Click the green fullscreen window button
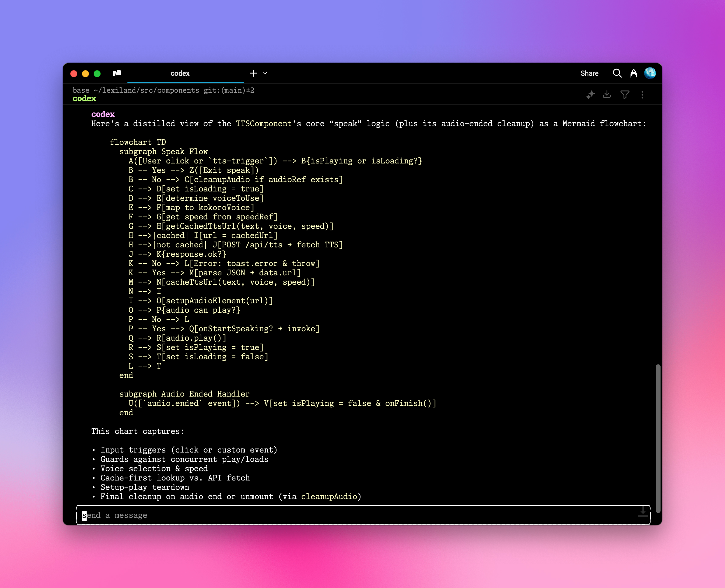 tap(97, 73)
